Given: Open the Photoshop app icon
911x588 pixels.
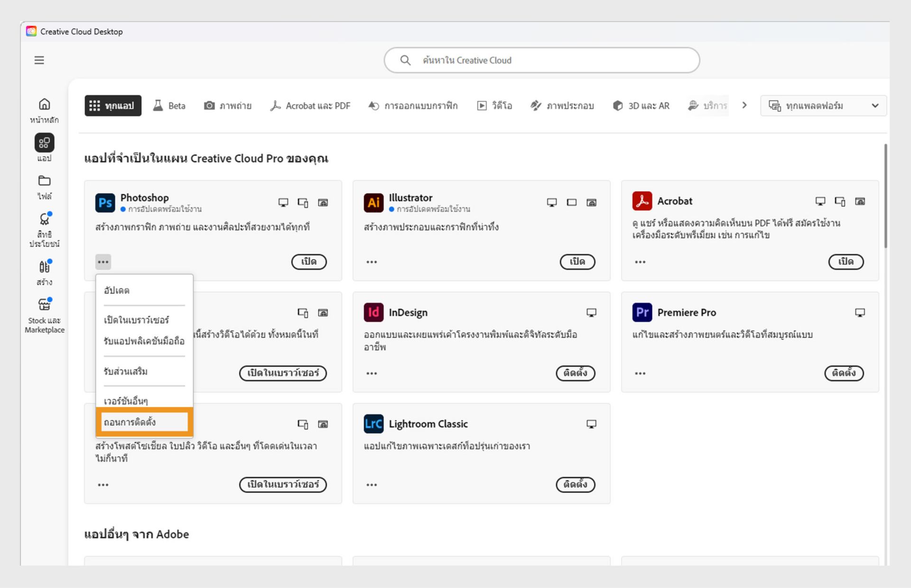Looking at the screenshot, I should [105, 202].
